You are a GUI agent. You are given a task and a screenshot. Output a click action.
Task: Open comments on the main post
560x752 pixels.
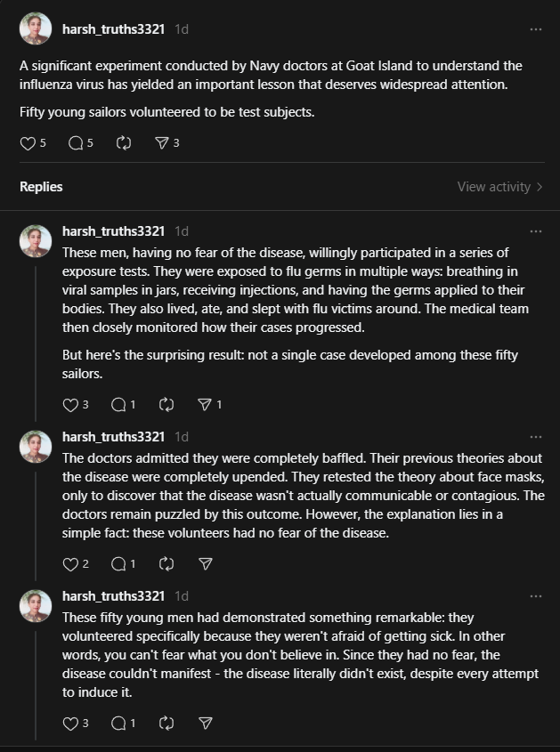(x=76, y=143)
